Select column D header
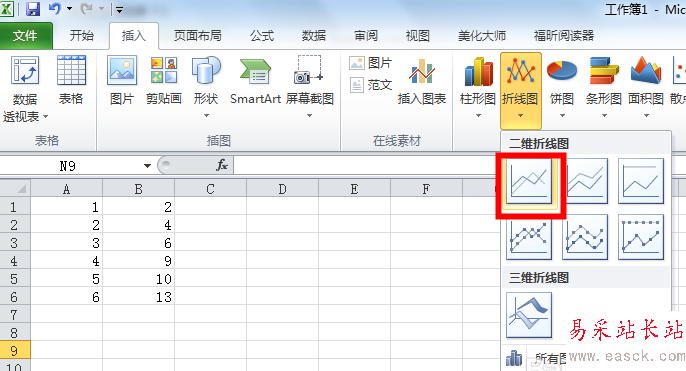Screen dimensions: 686x371 [x=282, y=189]
